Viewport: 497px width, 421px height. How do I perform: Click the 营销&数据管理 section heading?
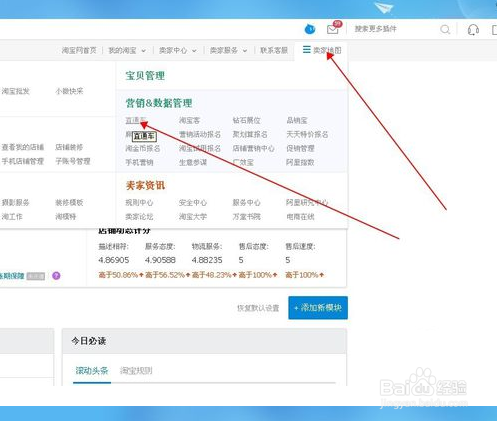tap(159, 103)
